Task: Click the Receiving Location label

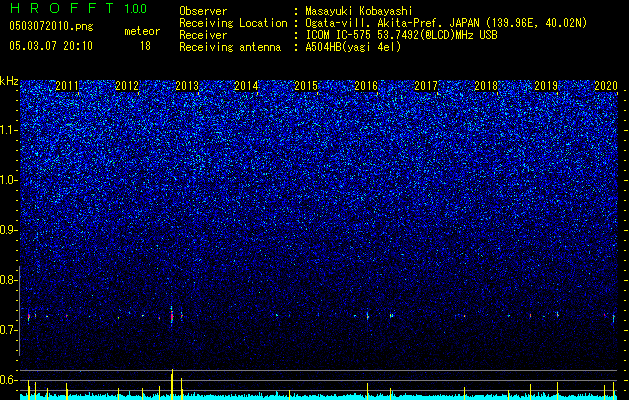Action: pyautogui.click(x=233, y=23)
